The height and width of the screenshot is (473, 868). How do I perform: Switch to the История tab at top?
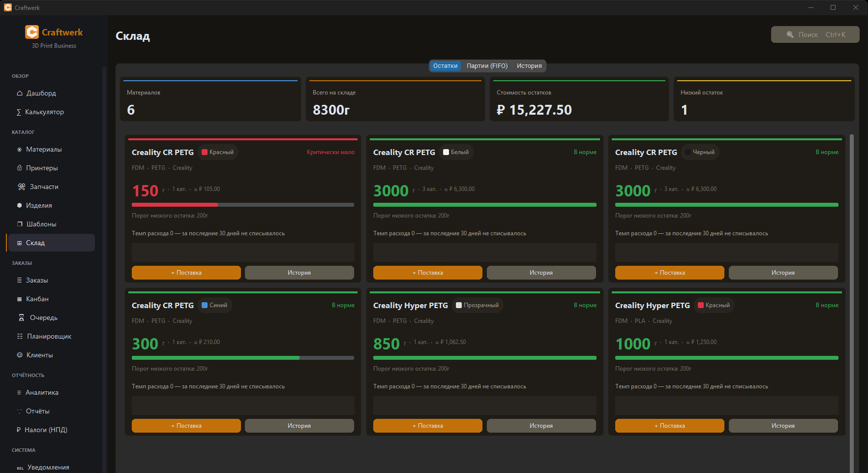pos(529,66)
